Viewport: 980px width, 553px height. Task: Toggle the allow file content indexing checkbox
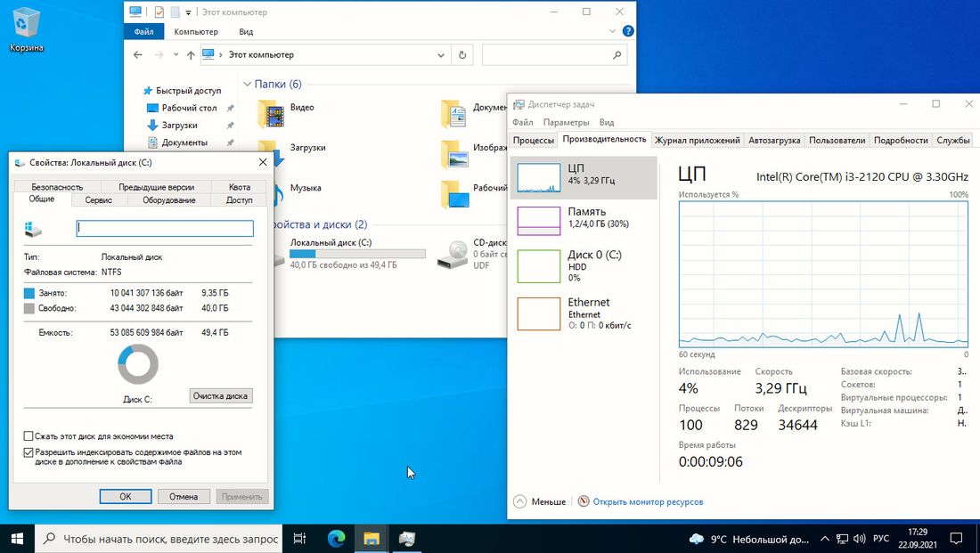(29, 452)
